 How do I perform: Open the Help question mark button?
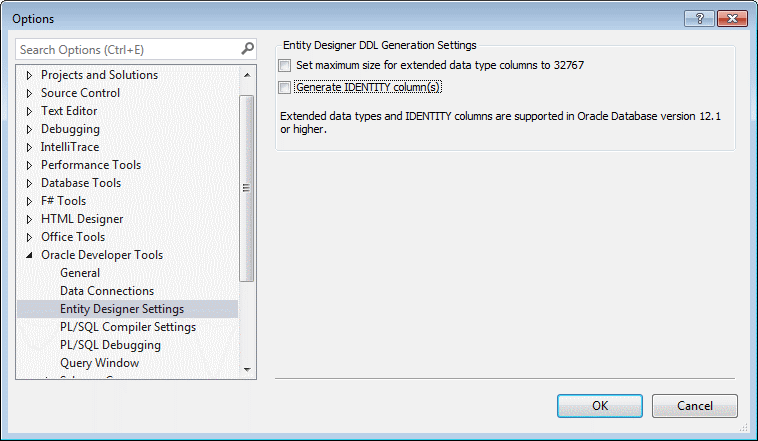pyautogui.click(x=700, y=19)
